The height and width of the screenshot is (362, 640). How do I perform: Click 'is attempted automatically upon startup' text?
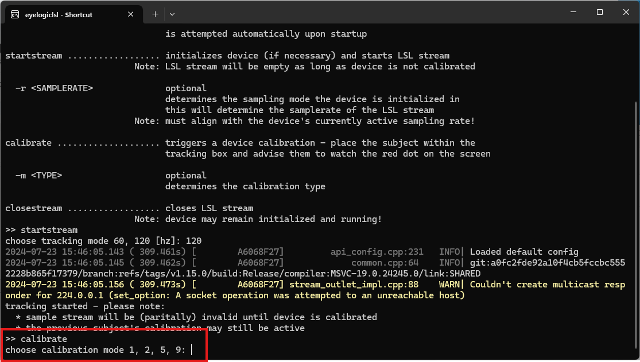(x=266, y=34)
